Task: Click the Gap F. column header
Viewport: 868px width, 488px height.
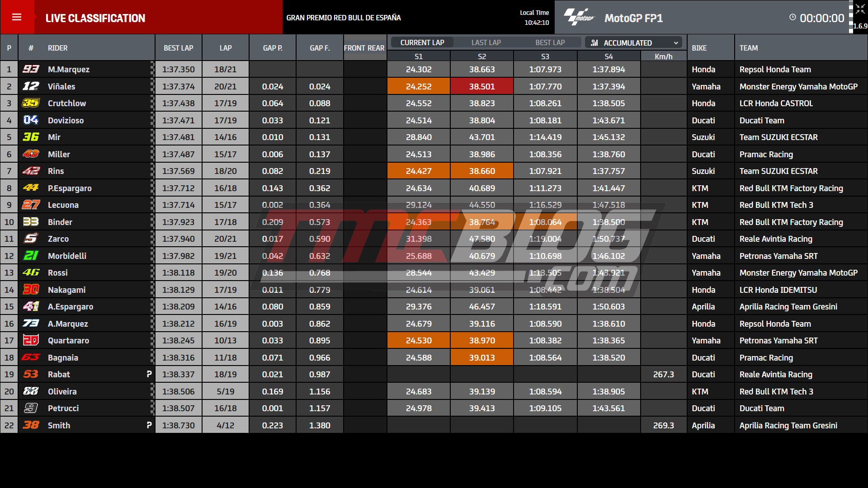Action: (x=320, y=48)
